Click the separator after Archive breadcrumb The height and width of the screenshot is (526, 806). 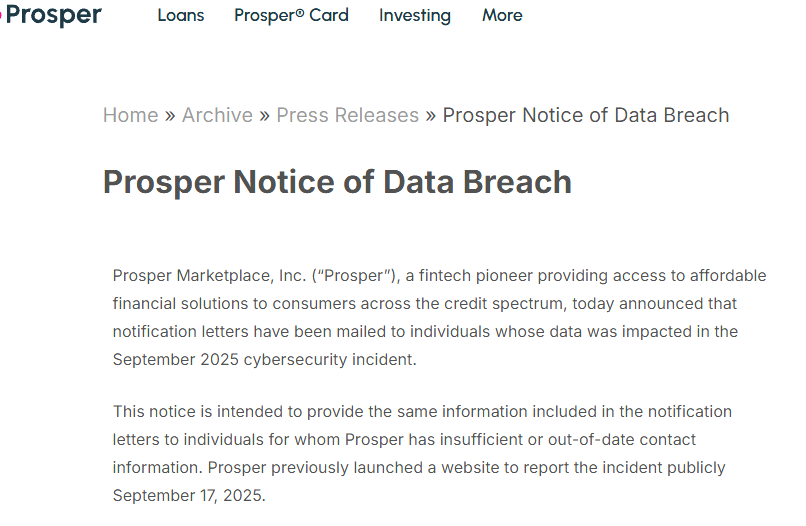tap(264, 115)
